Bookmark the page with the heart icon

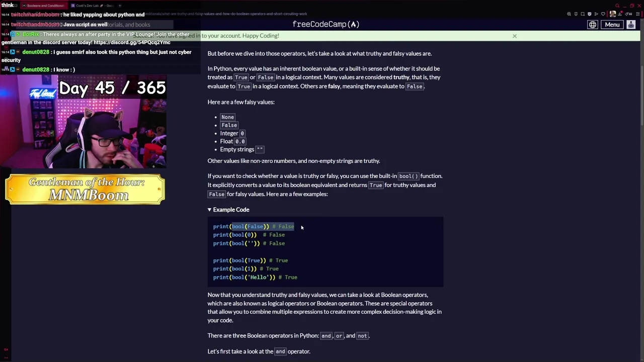(x=603, y=14)
